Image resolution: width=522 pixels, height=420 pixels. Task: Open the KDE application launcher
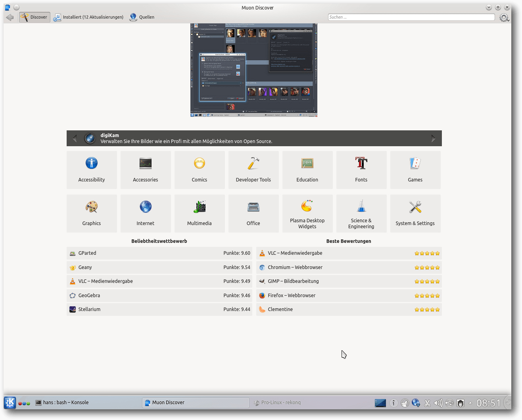tap(10, 403)
